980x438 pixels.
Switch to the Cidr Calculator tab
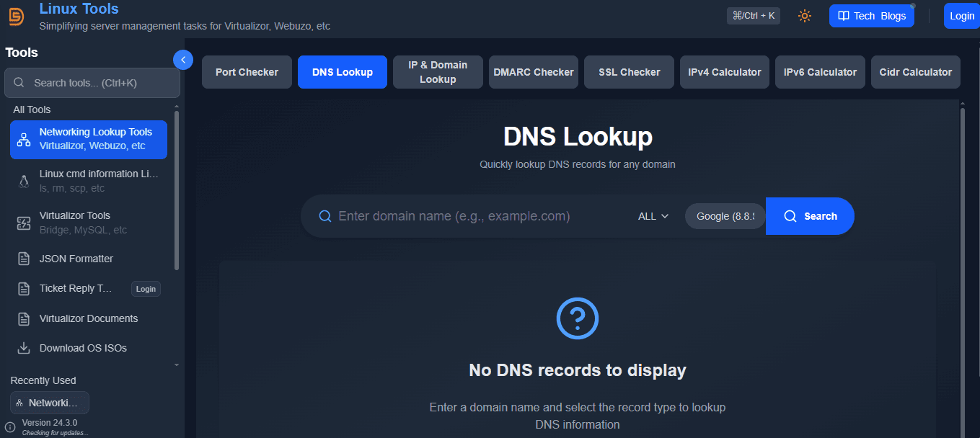(916, 72)
